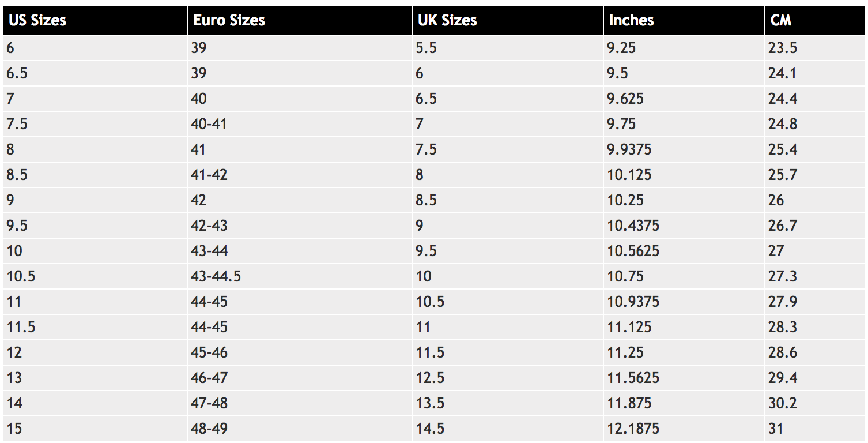
Task: Select the 26.7 CM cell
Action: (782, 226)
